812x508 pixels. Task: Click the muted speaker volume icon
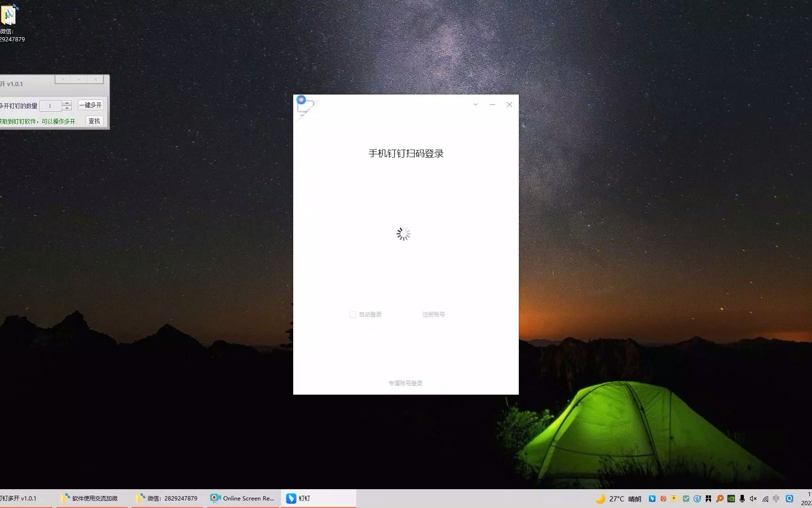(x=754, y=499)
